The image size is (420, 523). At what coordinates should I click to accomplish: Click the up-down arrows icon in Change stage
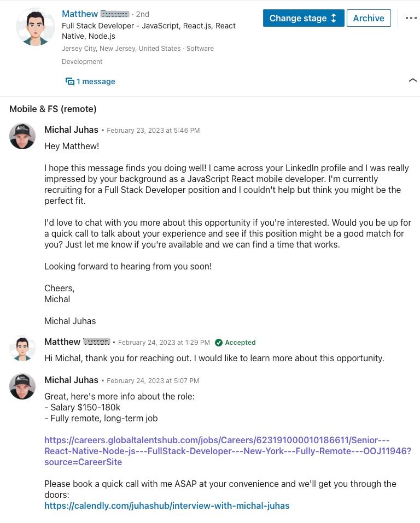(334, 18)
